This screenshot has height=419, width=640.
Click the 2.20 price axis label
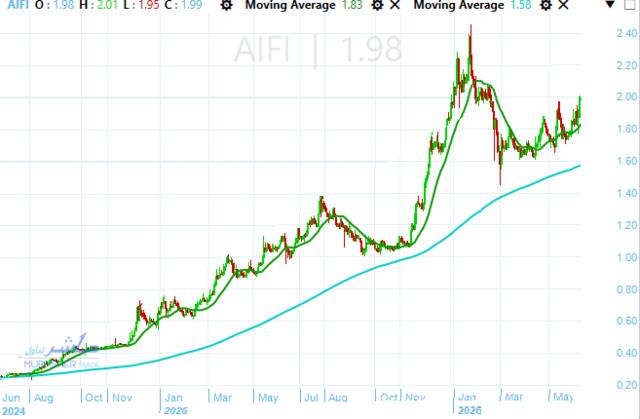coord(627,65)
